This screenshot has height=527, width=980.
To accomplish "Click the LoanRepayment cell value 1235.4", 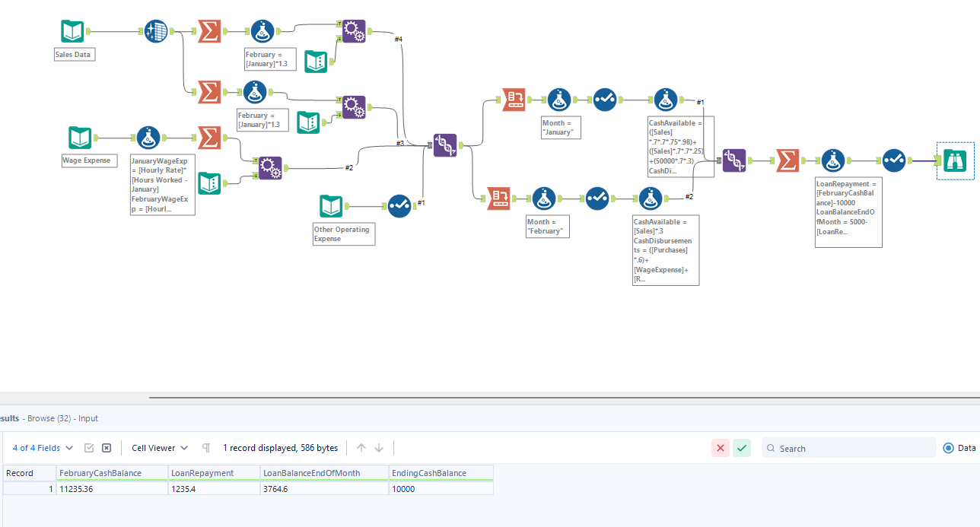I will 213,489.
